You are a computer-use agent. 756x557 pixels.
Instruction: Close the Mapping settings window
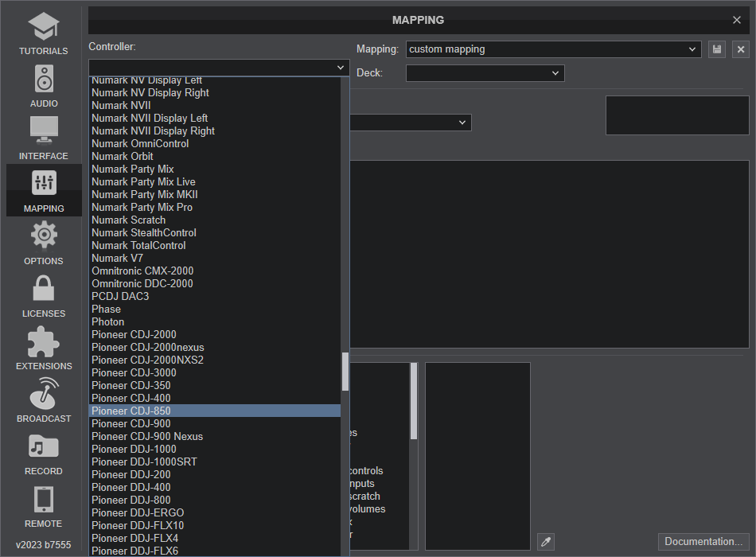click(737, 20)
